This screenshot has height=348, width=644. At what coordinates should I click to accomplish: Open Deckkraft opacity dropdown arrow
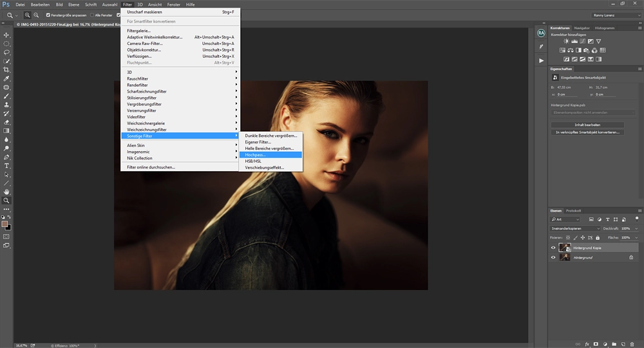[636, 228]
